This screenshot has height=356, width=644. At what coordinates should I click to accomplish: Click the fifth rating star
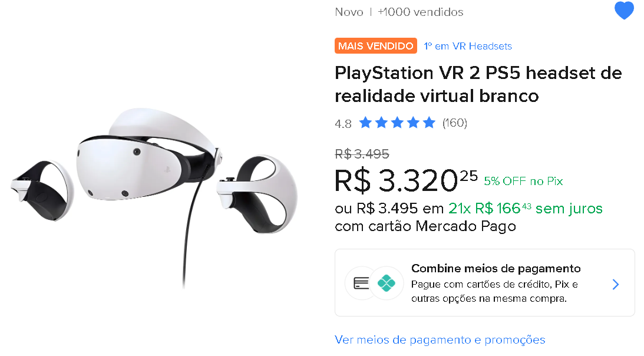pos(429,123)
